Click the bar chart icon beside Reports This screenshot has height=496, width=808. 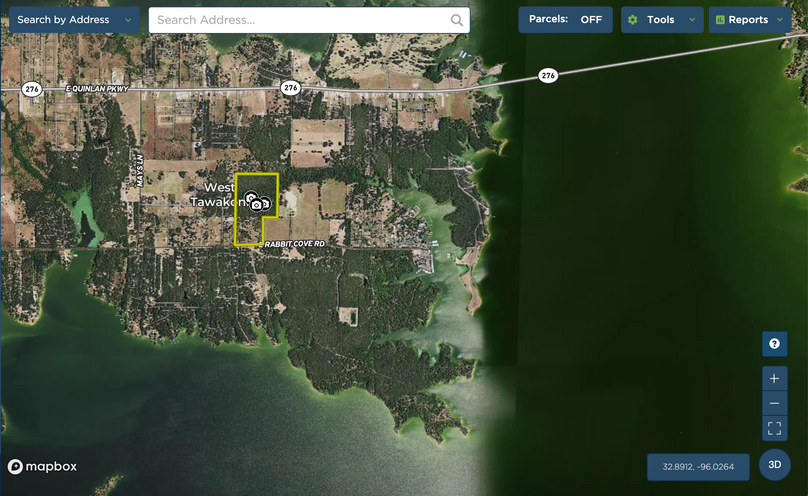pos(720,20)
